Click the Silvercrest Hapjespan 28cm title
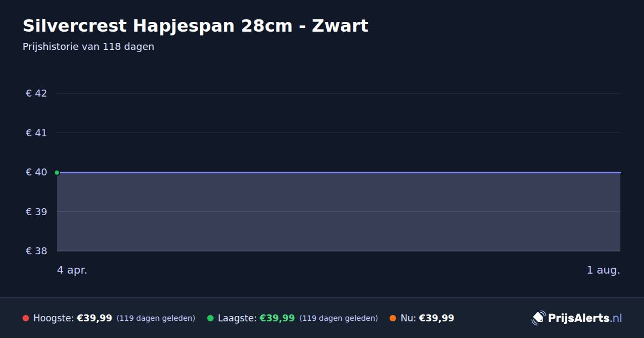 click(195, 26)
